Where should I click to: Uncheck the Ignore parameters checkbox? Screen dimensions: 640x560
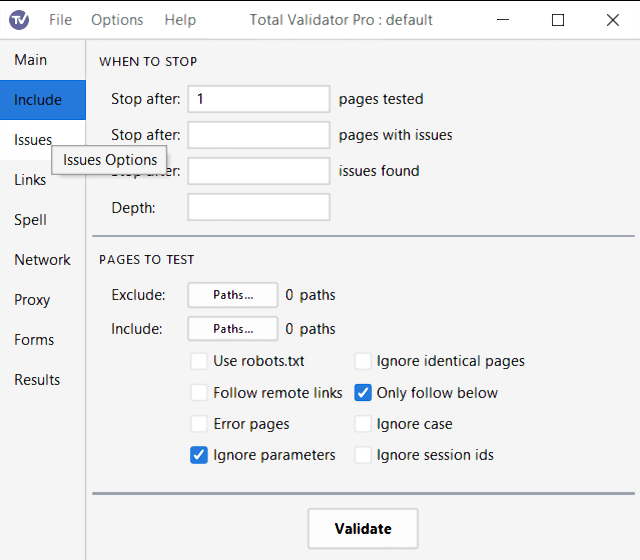pos(199,455)
